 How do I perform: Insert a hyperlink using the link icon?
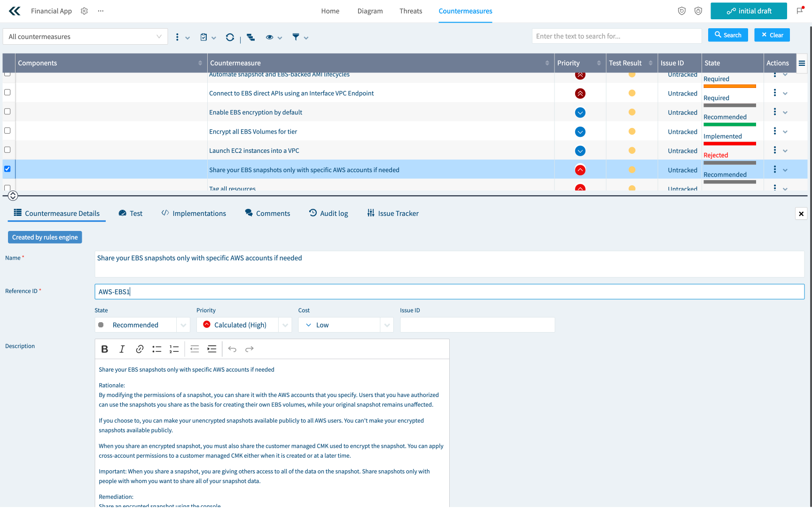[139, 349]
